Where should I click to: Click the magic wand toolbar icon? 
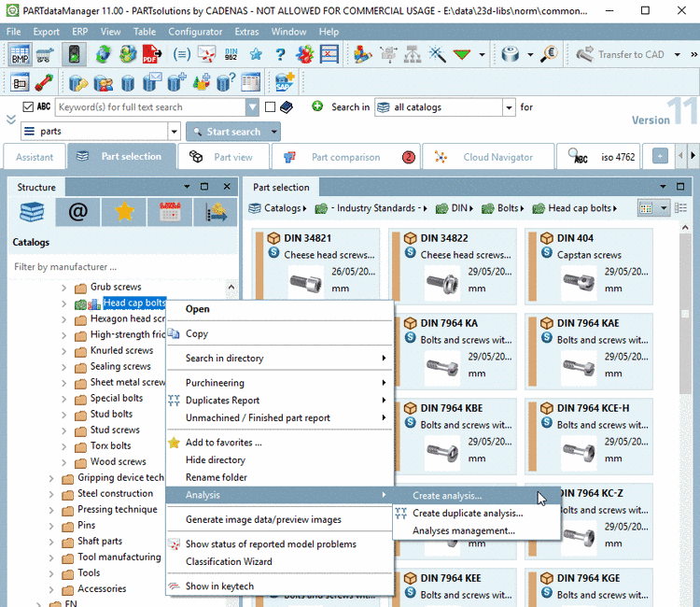pos(437,54)
